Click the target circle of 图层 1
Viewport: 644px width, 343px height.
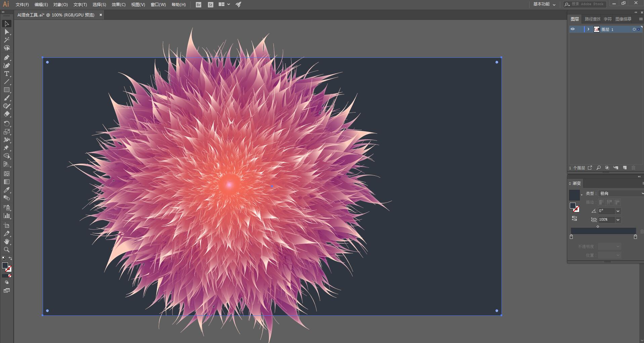pyautogui.click(x=634, y=30)
